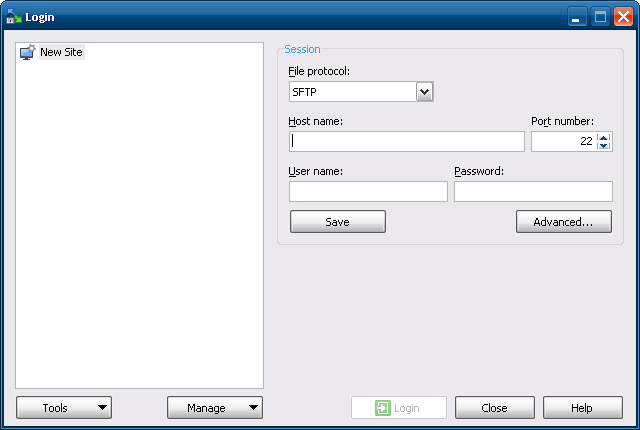The width and height of the screenshot is (640, 430).
Task: Minimize the Login window
Action: click(x=577, y=17)
